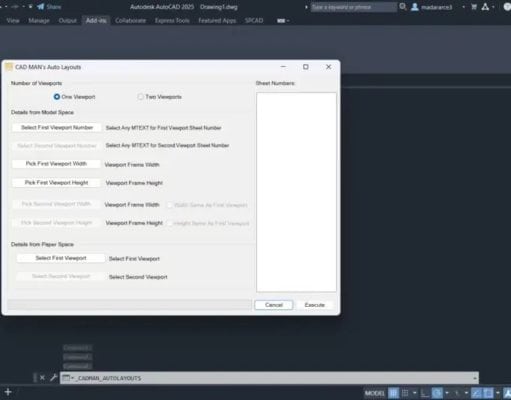Open recent commands arrow in command line
Viewport: 511px width, 400px height.
(x=72, y=378)
